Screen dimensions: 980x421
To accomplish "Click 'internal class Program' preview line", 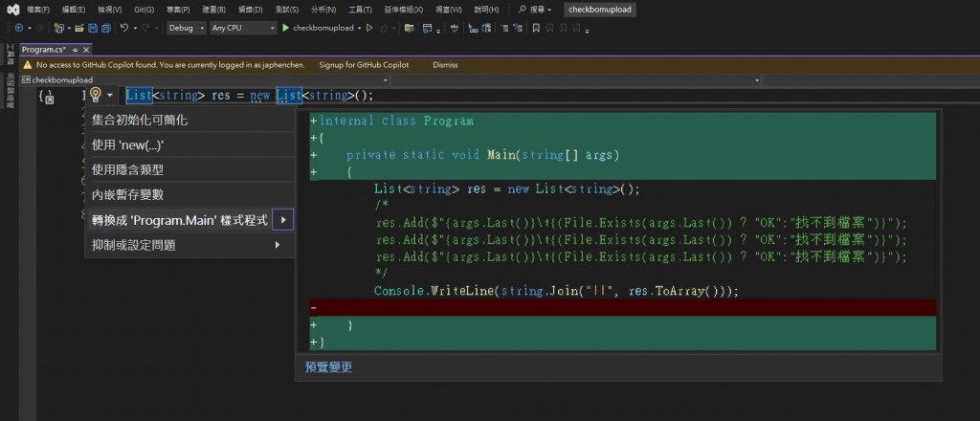I will point(396,122).
